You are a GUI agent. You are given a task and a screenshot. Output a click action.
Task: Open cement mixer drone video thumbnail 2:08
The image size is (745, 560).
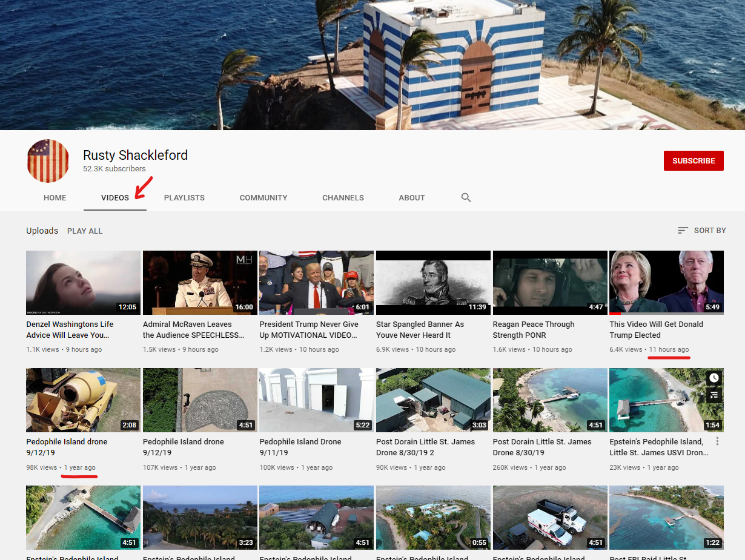coord(83,400)
